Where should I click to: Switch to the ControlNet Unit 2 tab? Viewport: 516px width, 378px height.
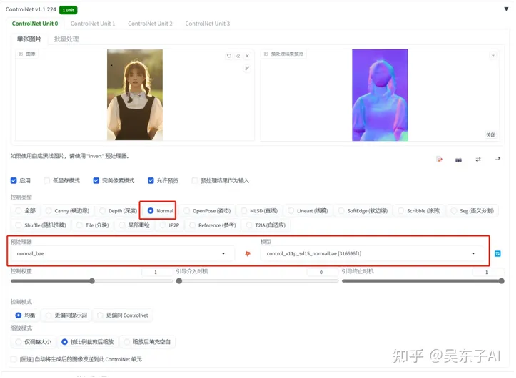pos(150,24)
